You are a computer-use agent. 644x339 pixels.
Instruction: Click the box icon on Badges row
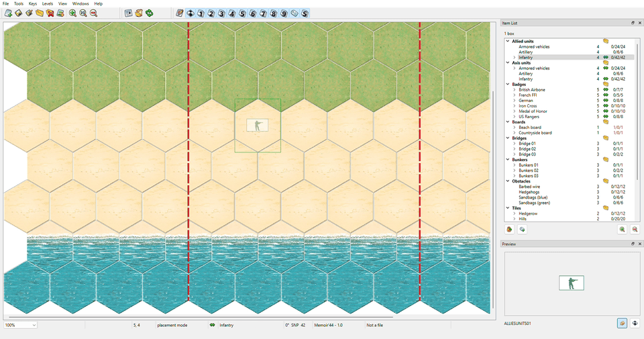[605, 84]
